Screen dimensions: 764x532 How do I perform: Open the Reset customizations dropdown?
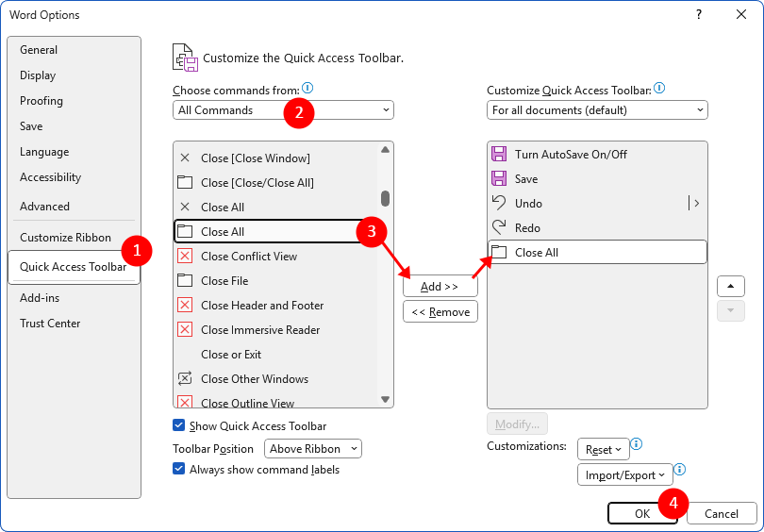(x=603, y=450)
